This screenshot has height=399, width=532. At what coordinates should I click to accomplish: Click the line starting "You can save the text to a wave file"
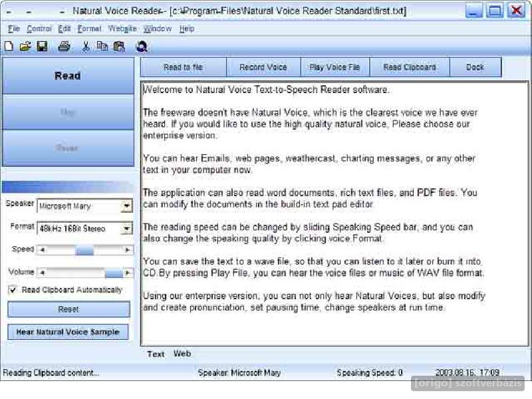[312, 261]
